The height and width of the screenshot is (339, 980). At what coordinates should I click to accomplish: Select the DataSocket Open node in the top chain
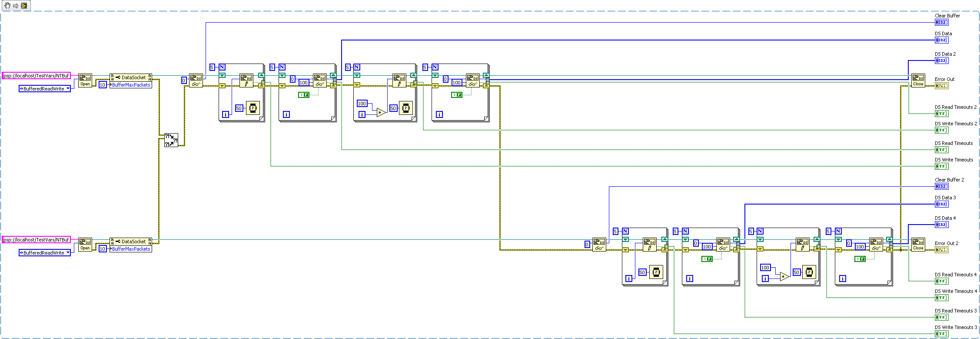click(85, 81)
